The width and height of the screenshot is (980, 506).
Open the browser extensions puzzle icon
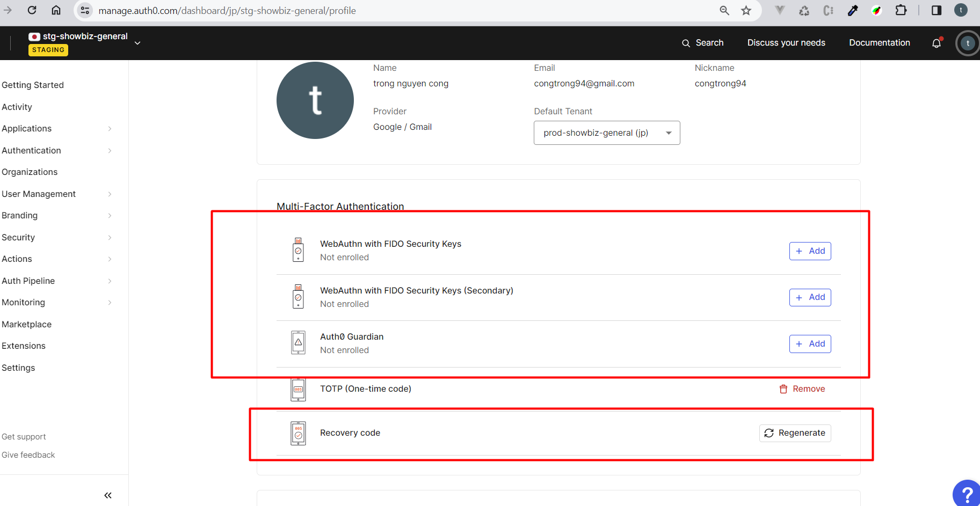(901, 11)
